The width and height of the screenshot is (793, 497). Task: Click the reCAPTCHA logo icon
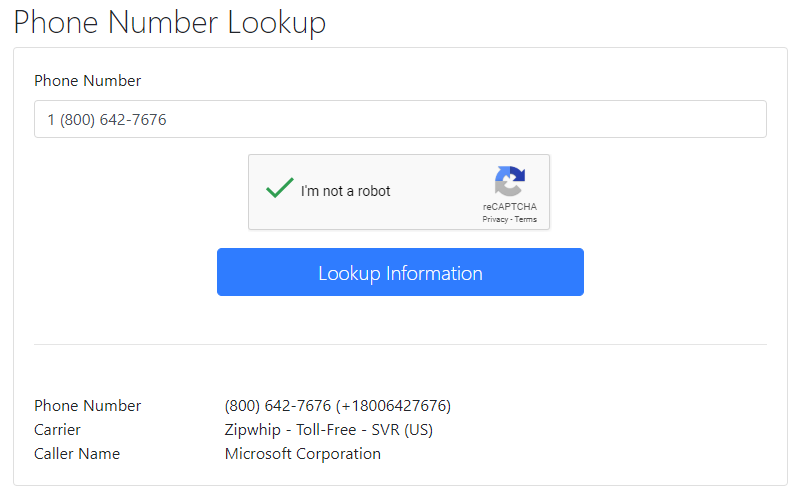[509, 181]
